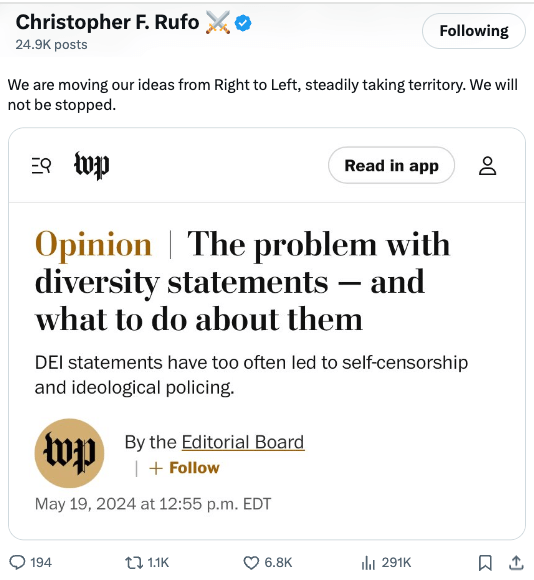Follow the Editorial Board author
The image size is (534, 580).
pyautogui.click(x=184, y=468)
